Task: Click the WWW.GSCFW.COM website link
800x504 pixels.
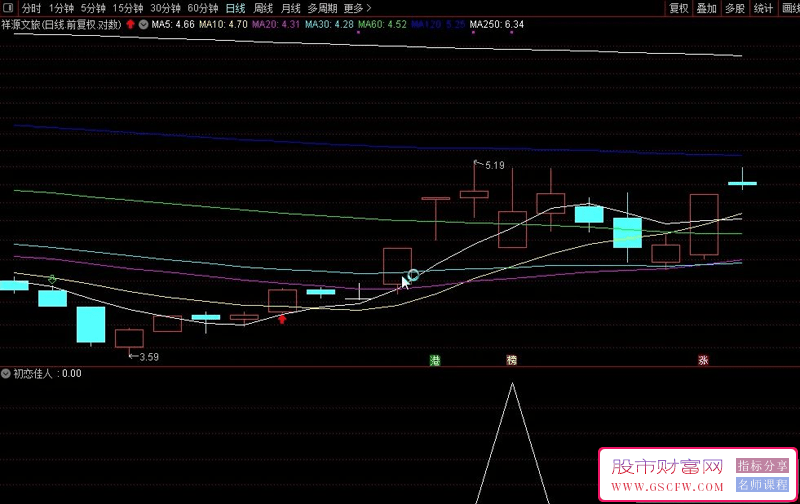Action: pyautogui.click(x=667, y=487)
